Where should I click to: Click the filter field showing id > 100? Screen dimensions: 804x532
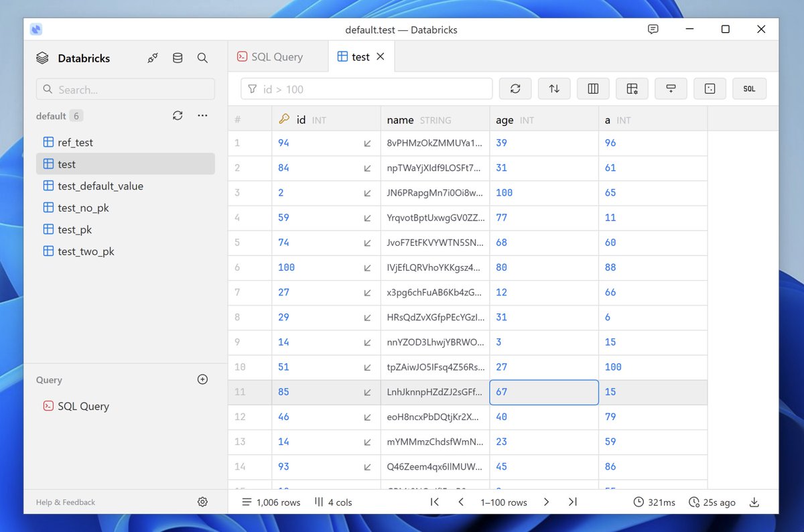[x=366, y=89]
